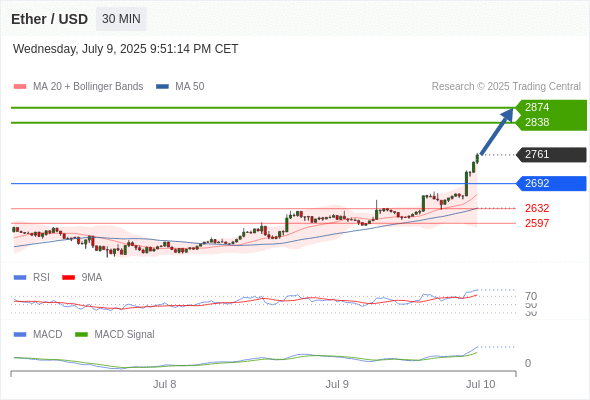This screenshot has height=400, width=590.
Task: Click the Jul 8 date axis label
Action: tap(164, 384)
